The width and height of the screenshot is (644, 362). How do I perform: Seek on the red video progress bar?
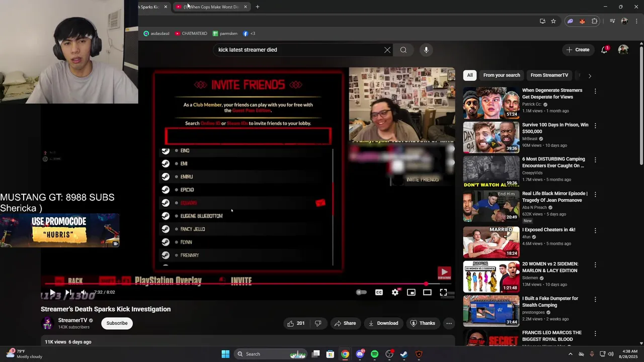248,284
